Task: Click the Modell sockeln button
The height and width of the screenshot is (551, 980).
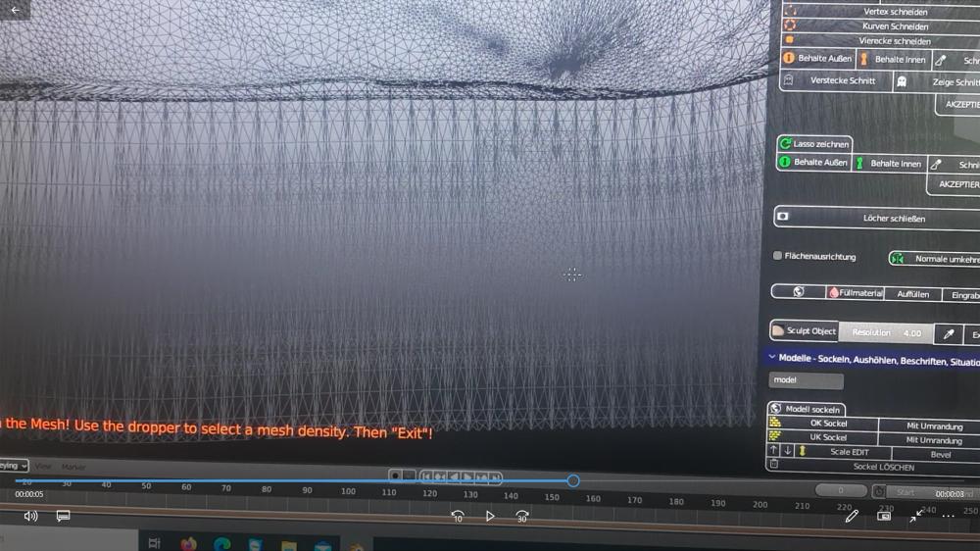Action: (806, 409)
